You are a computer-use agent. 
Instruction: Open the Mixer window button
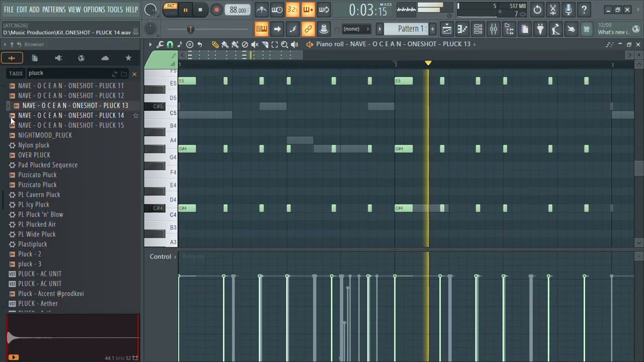(x=494, y=29)
